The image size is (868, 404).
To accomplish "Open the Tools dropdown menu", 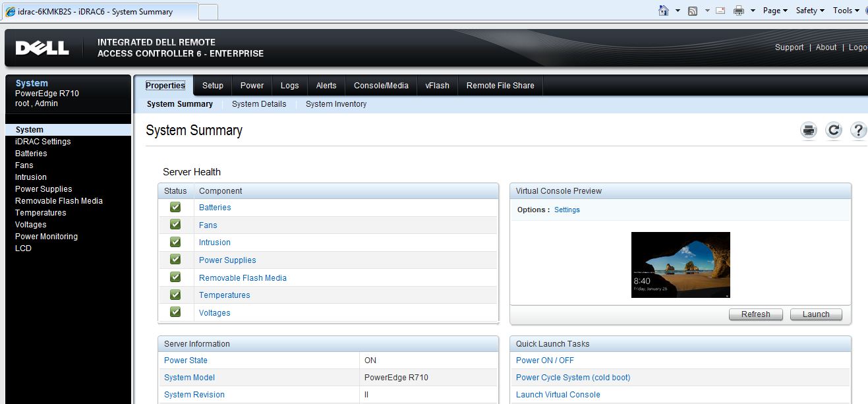I will coord(844,10).
